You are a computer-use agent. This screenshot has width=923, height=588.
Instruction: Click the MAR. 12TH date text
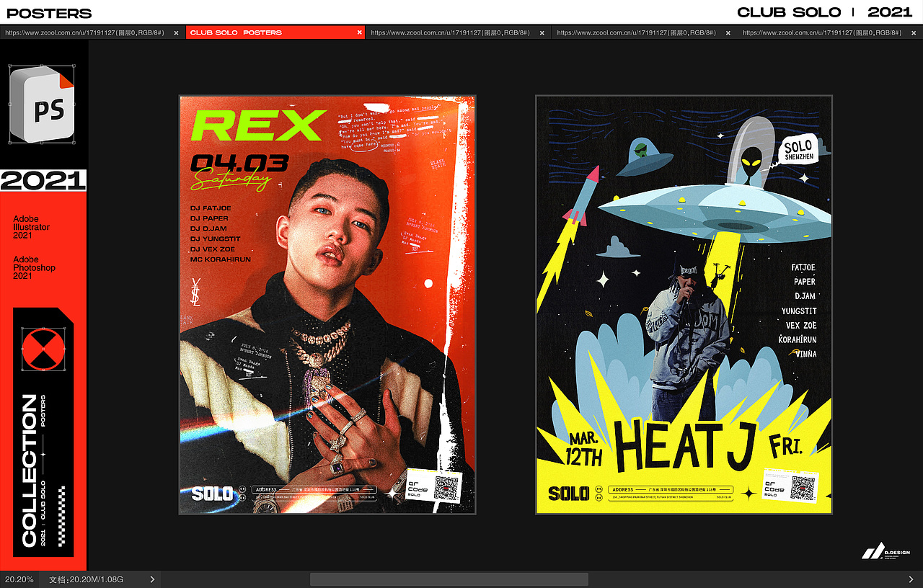(x=586, y=449)
